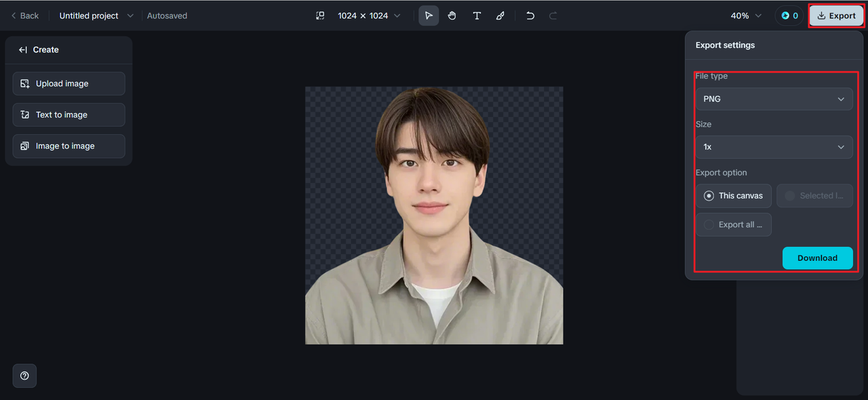Select the Brush drawing tool

500,16
